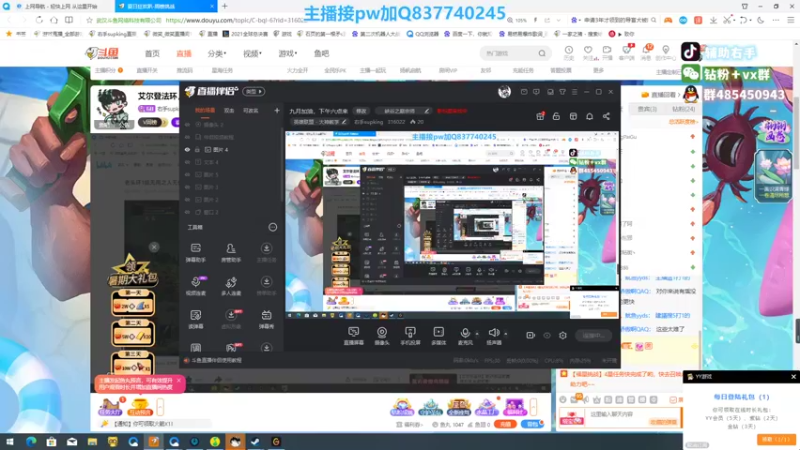Select the third scene tab

(x=251, y=110)
